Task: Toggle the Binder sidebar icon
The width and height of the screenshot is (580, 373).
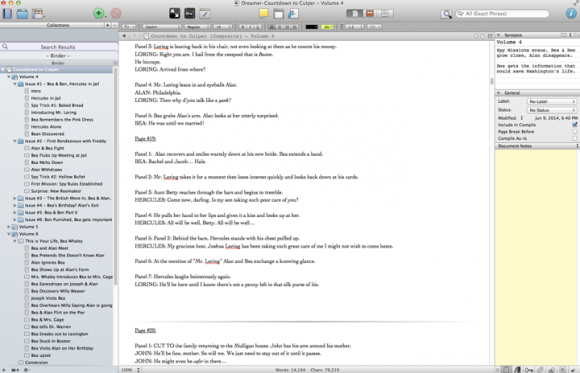Action: 7,14
